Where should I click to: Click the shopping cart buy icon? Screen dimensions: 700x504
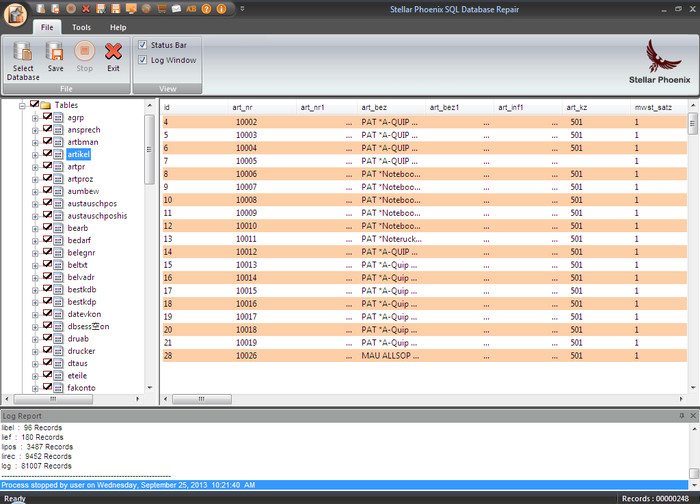pyautogui.click(x=161, y=8)
